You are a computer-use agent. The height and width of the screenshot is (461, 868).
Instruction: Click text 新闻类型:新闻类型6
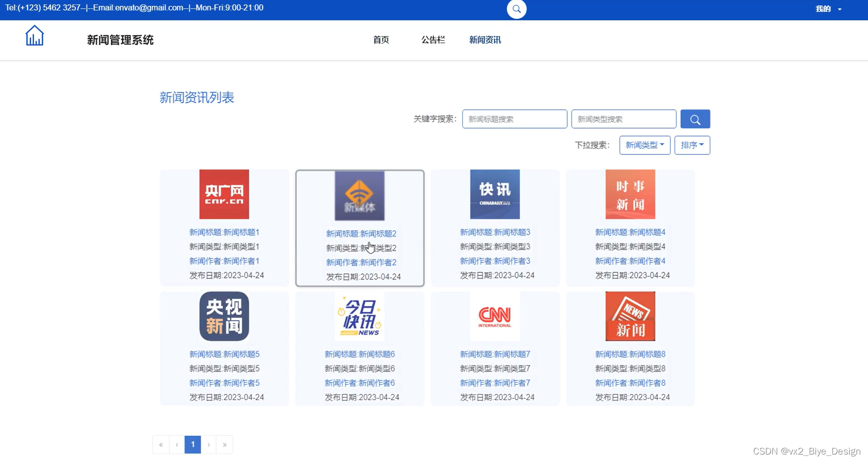(x=360, y=368)
